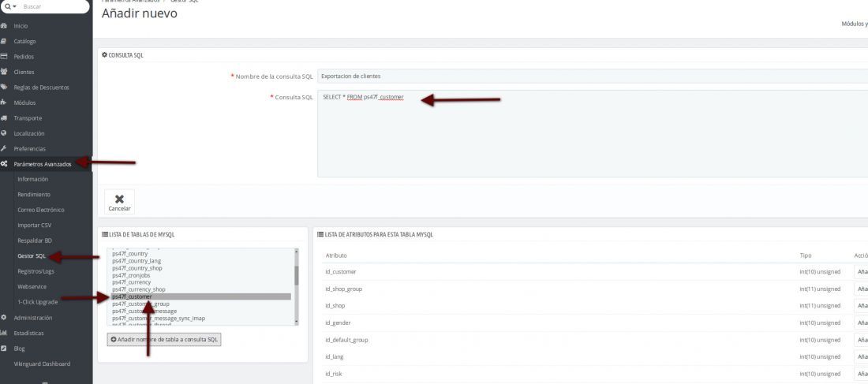Screen dimensions: 868x384
Task: Click the MySQL tables list scrollbar thumb
Action: click(x=296, y=275)
